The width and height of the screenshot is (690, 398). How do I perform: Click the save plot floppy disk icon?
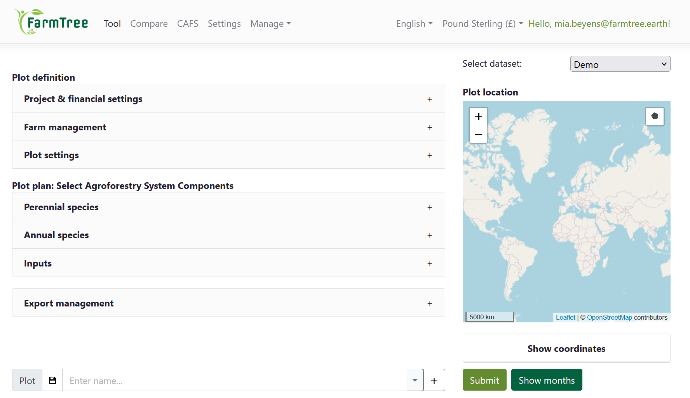pyautogui.click(x=52, y=380)
